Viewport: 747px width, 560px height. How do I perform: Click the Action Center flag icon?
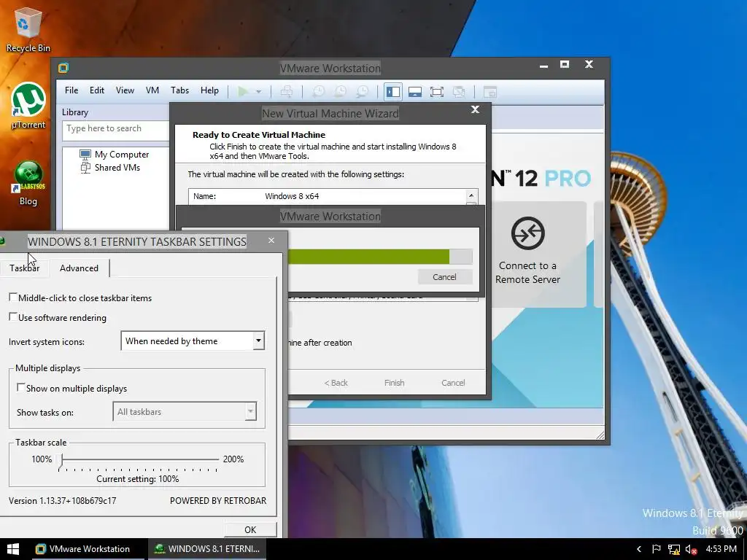[x=657, y=549]
